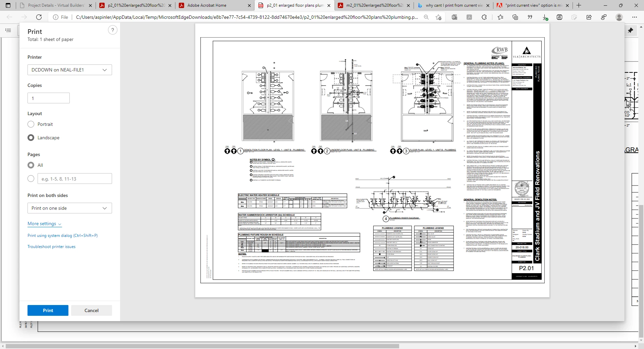The height and width of the screenshot is (349, 644).
Task: Open Troubleshoot printer issues link
Action: [x=51, y=247]
